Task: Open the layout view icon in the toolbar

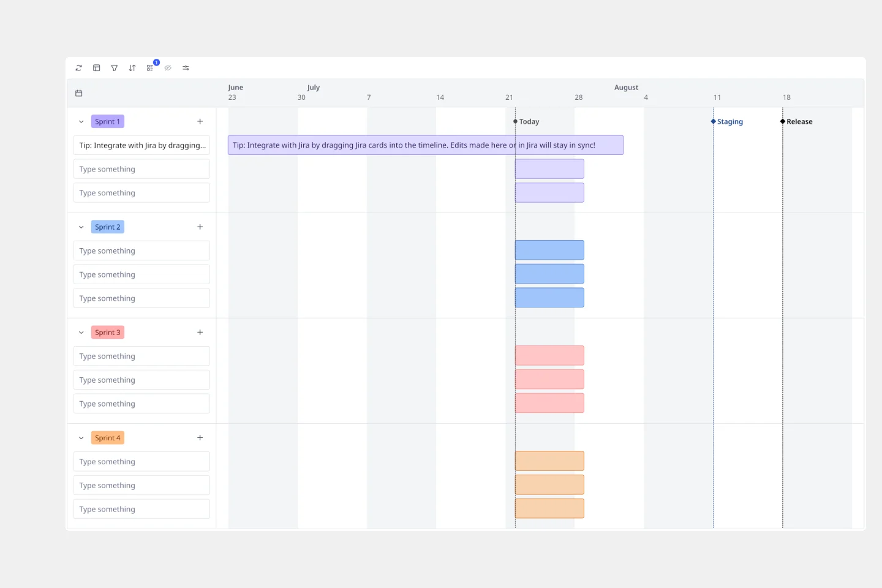Action: pyautogui.click(x=96, y=68)
